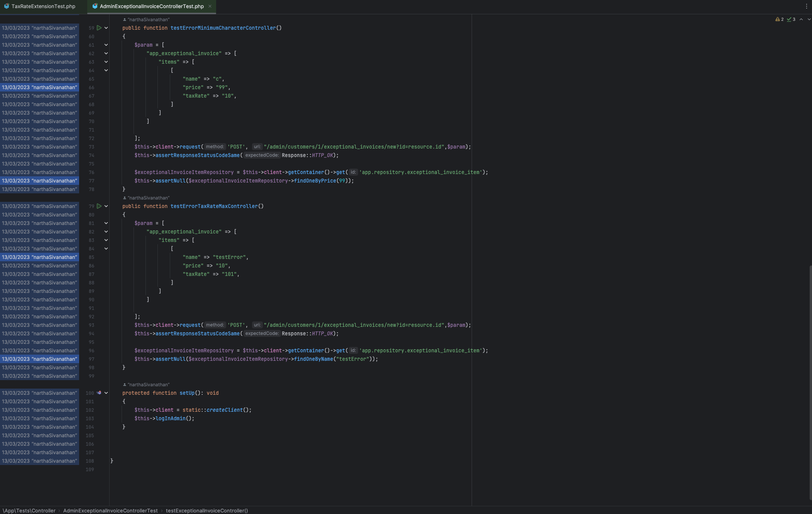Go to previous highlighted error arrow
Viewport: 812px width, 514px height.
[x=801, y=19]
